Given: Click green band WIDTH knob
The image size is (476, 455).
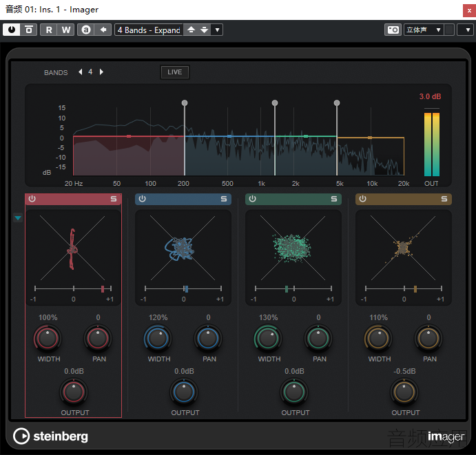Looking at the screenshot, I should tap(268, 338).
